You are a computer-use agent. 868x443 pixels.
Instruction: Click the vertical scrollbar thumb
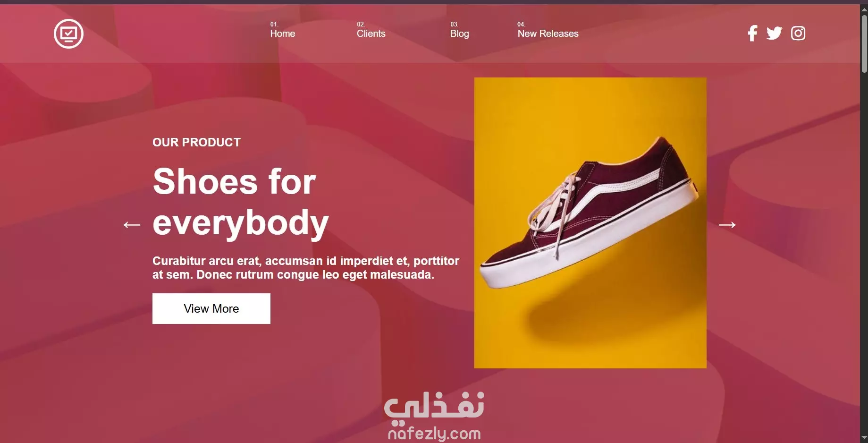[x=864, y=43]
